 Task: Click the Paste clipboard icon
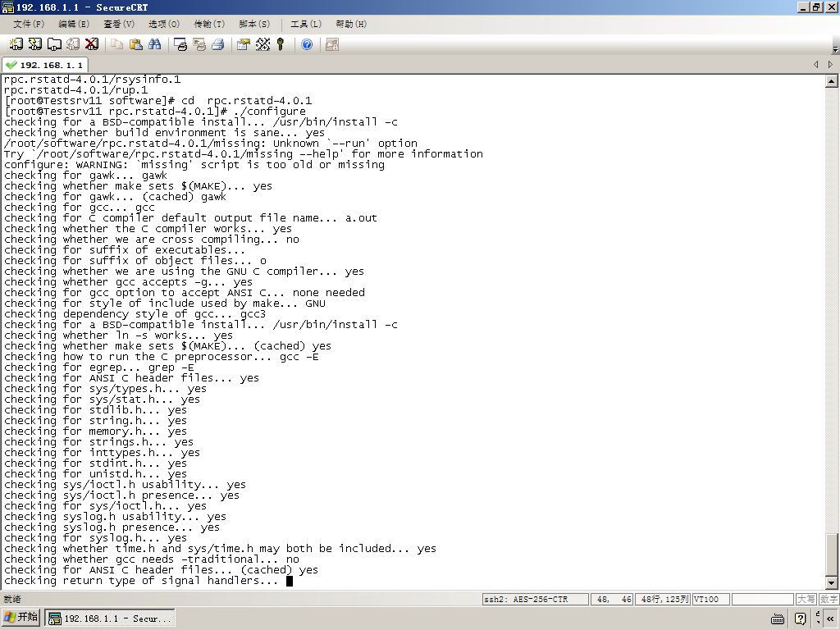(135, 44)
